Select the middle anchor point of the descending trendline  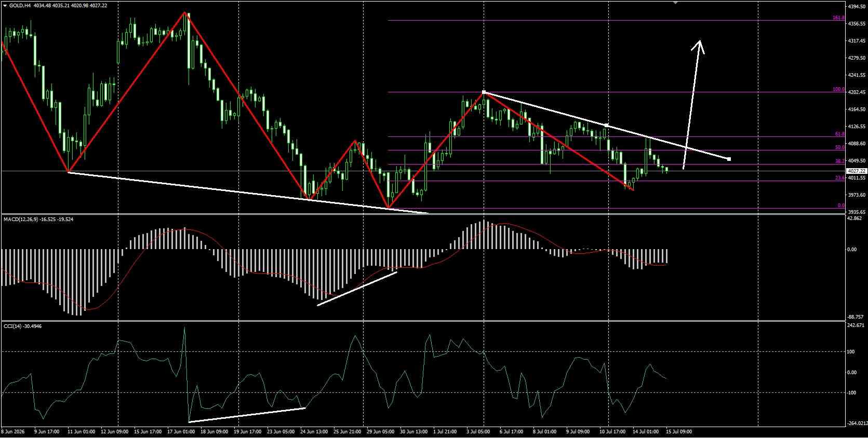(607, 126)
